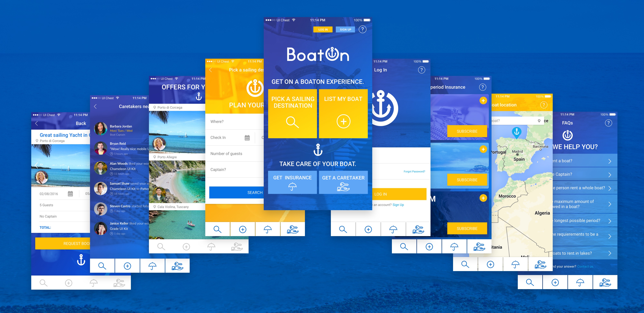Tap SUBSCRIBE on third insurance card
Image resolution: width=644 pixels, height=313 pixels.
[x=467, y=229]
